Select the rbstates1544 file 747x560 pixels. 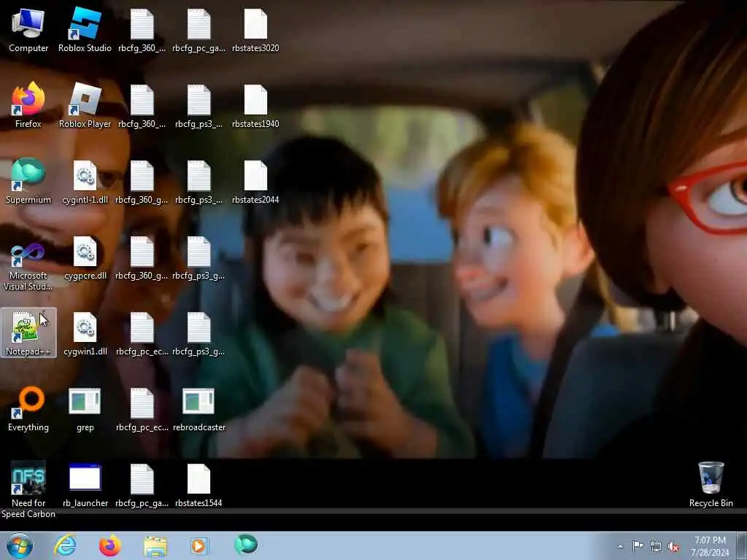coord(198,485)
